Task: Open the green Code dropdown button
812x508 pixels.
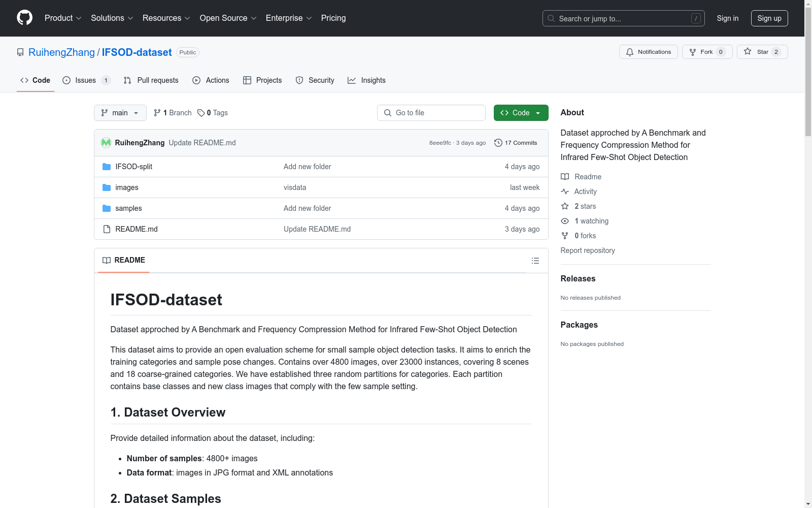Action: click(521, 113)
